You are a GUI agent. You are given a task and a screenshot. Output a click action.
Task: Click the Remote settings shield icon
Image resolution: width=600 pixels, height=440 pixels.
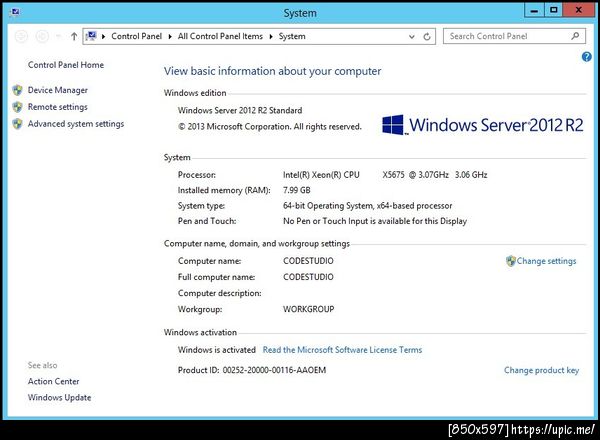tap(17, 107)
